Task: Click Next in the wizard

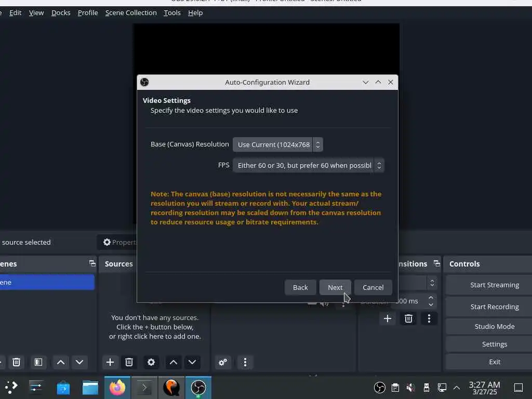Action: (x=335, y=287)
